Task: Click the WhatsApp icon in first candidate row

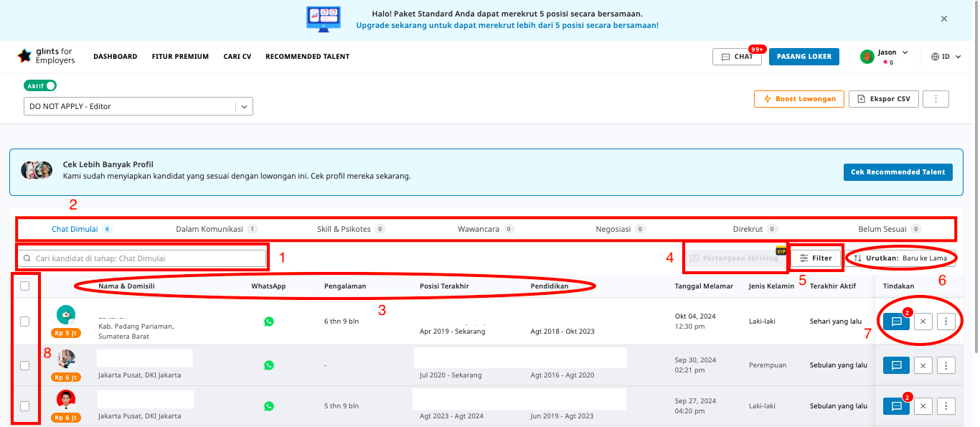Action: (x=269, y=322)
